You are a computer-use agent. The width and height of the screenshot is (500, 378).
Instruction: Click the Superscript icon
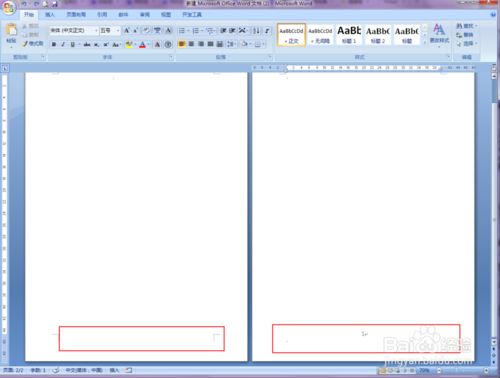(106, 44)
